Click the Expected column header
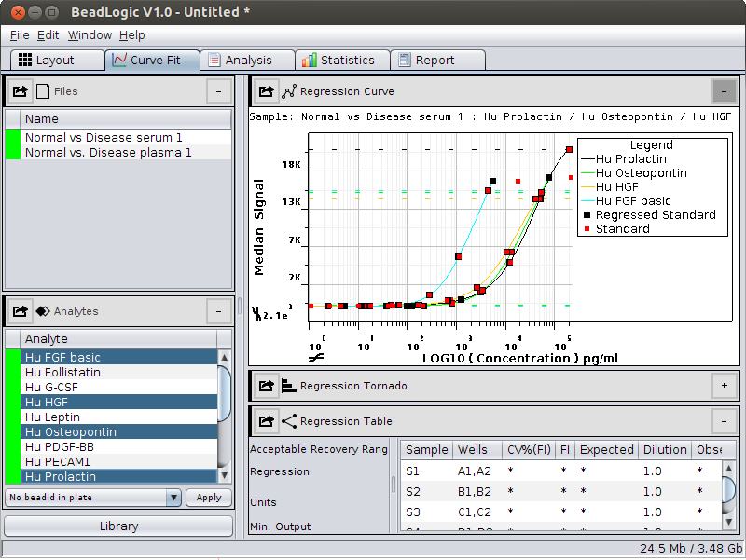This screenshot has height=560, width=746. (x=607, y=450)
